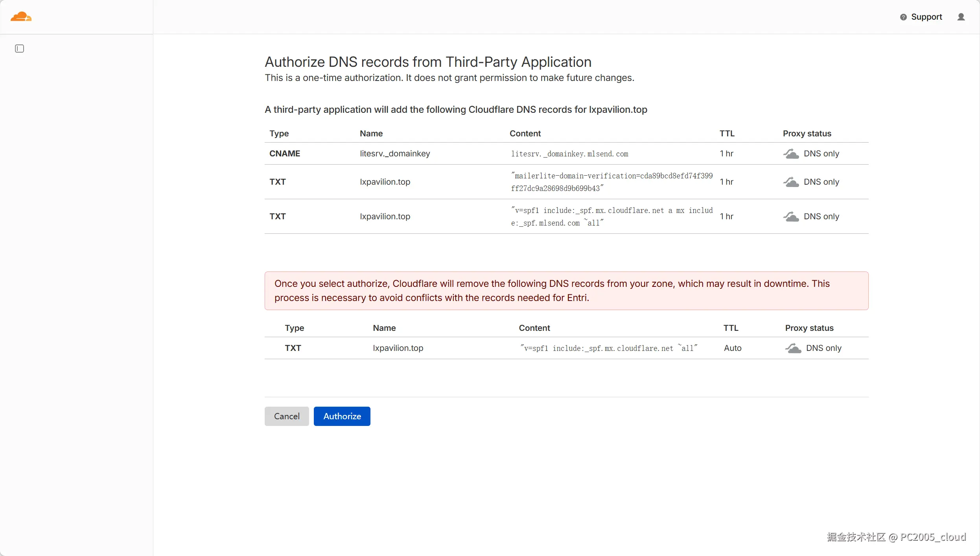
Task: Click DNS only text in removal table row
Action: point(823,348)
